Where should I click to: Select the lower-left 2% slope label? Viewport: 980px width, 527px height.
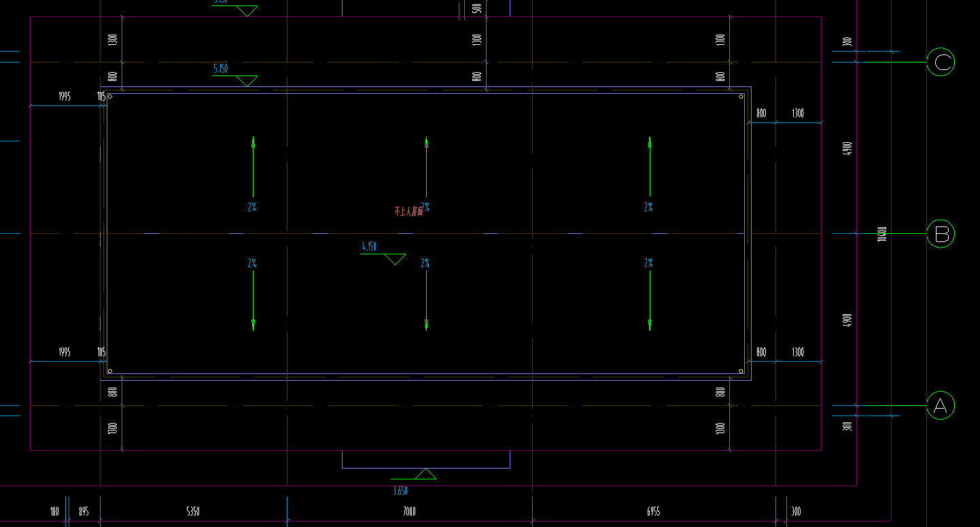[x=252, y=262]
